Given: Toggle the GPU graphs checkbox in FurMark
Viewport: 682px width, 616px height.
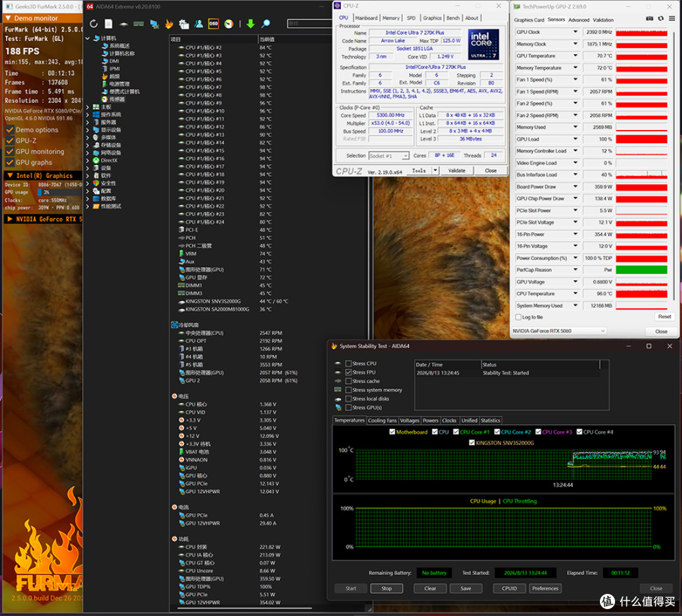Looking at the screenshot, I should point(9,162).
